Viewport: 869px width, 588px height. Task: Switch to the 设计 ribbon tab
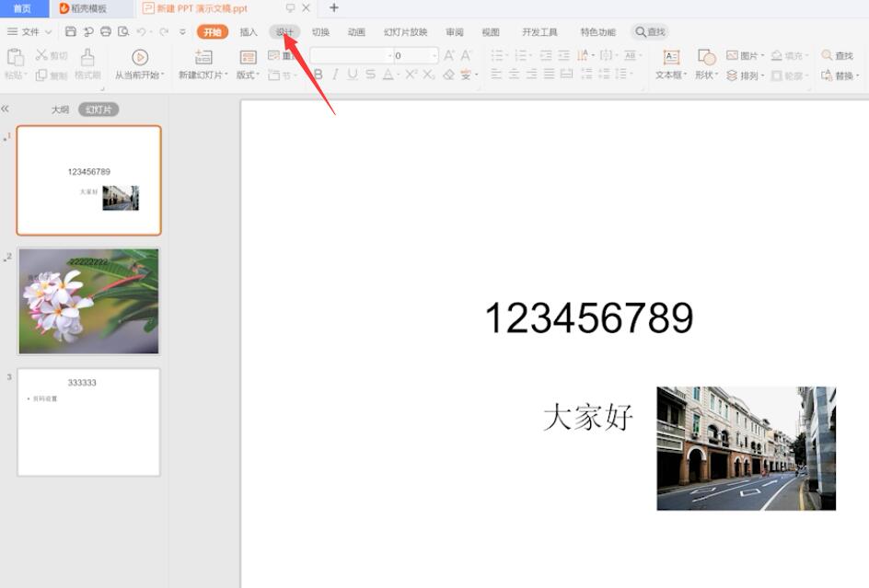pos(284,32)
